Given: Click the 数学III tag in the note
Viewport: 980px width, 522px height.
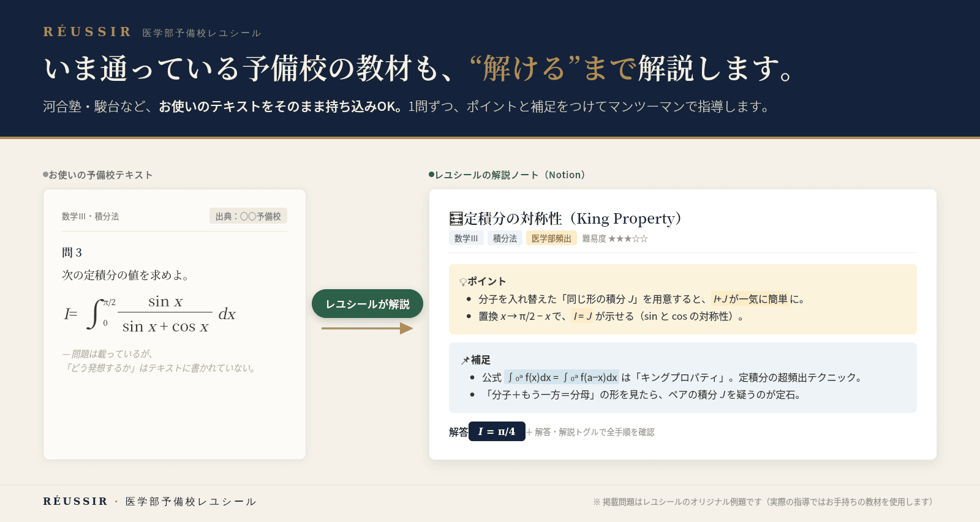Looking at the screenshot, I should pyautogui.click(x=466, y=238).
